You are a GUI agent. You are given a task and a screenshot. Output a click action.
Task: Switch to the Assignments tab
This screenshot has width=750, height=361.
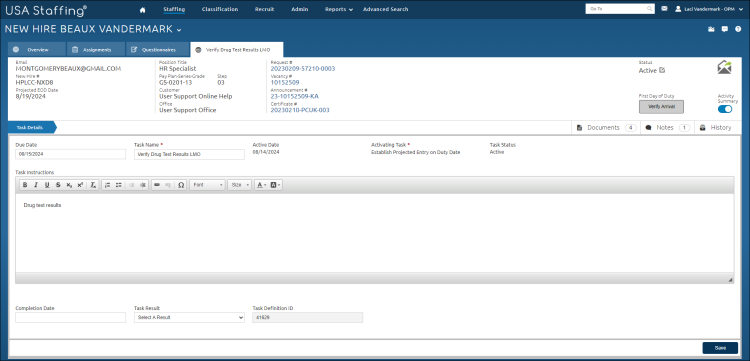point(96,49)
